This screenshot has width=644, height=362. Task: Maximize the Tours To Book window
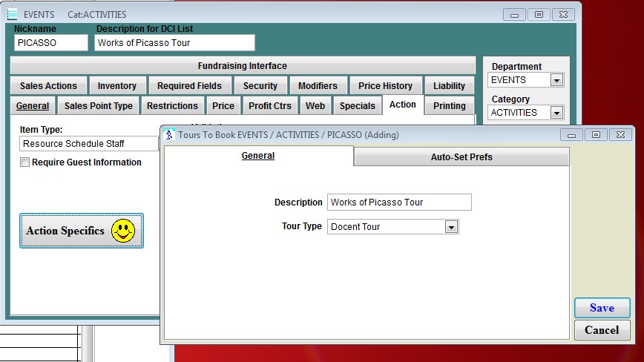[595, 134]
